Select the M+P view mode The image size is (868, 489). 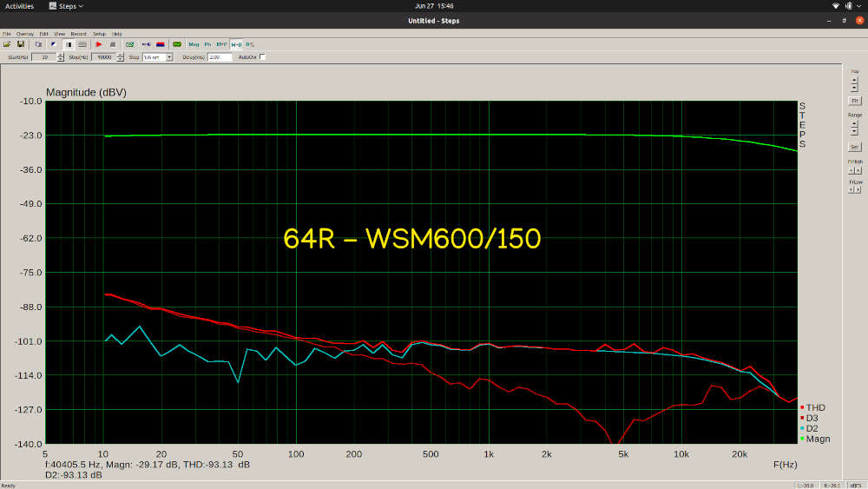(x=221, y=44)
